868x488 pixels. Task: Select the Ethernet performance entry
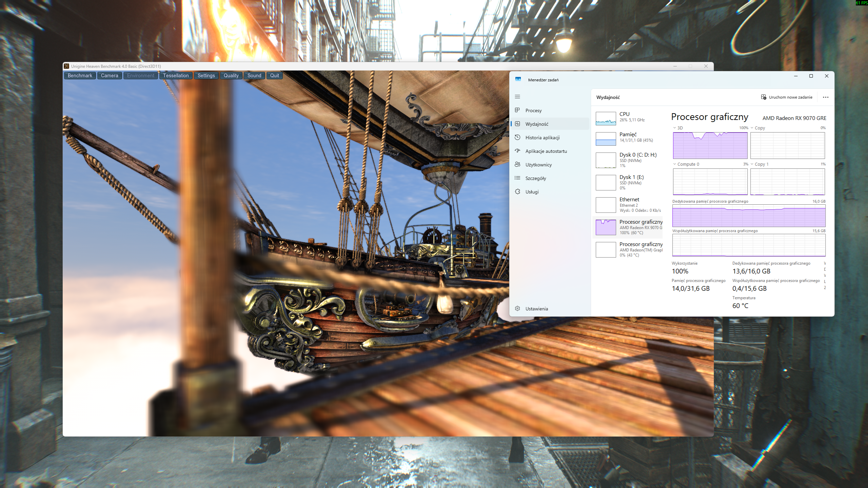pyautogui.click(x=627, y=205)
